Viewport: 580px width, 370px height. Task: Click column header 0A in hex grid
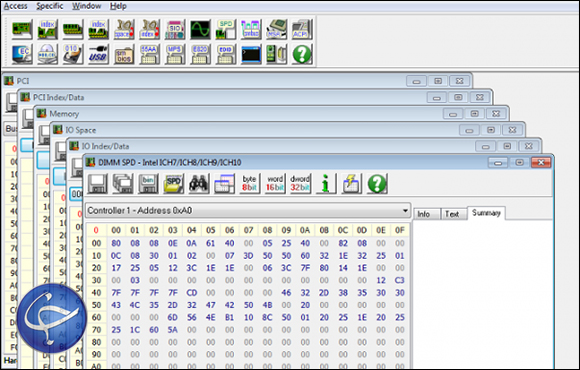coord(305,231)
